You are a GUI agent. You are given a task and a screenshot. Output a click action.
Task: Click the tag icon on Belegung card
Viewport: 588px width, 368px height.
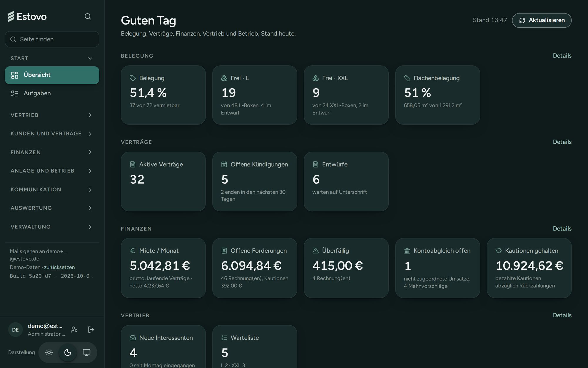(x=133, y=78)
